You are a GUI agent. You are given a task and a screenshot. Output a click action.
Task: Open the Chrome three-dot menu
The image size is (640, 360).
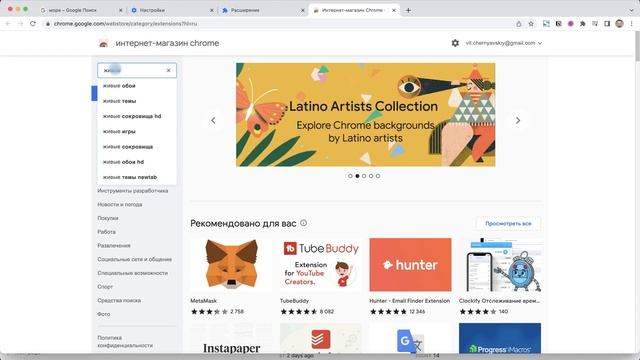pyautogui.click(x=631, y=24)
